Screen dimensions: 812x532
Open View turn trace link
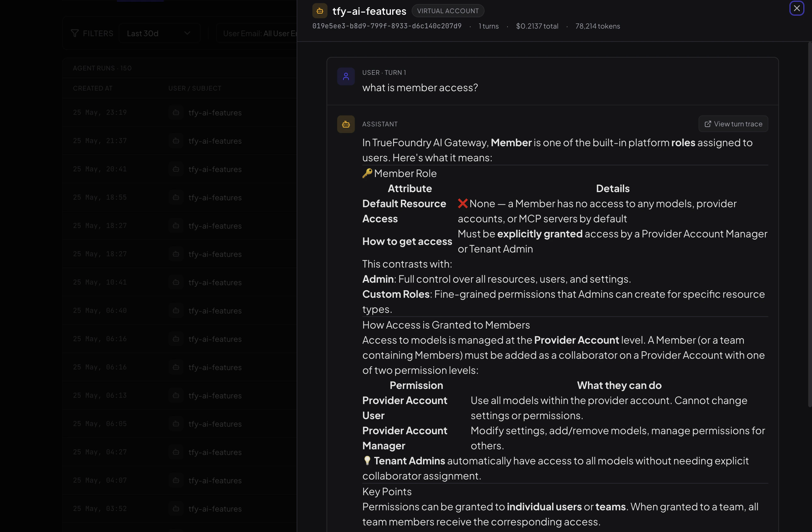pyautogui.click(x=733, y=124)
